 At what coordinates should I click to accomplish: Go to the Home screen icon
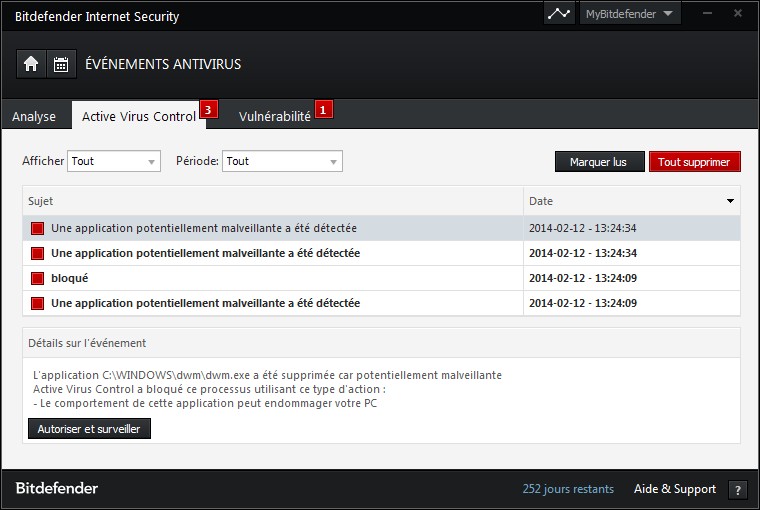pos(31,64)
